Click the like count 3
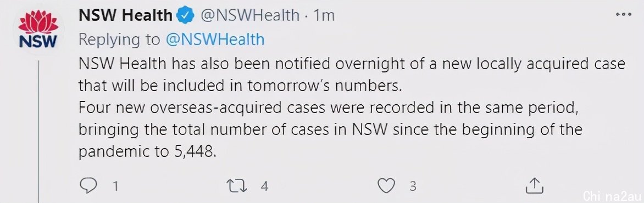 (x=413, y=187)
